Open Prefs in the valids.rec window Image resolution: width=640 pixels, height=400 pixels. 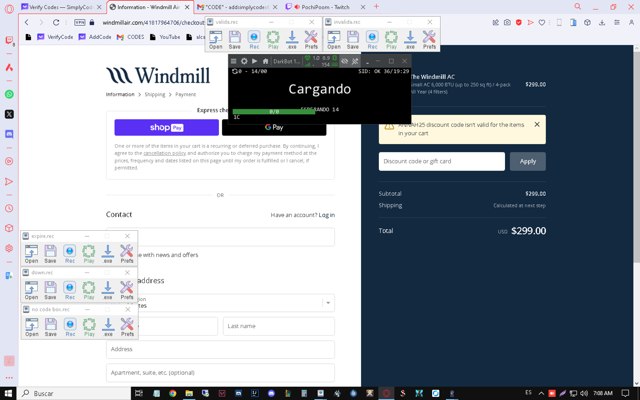[x=311, y=40]
